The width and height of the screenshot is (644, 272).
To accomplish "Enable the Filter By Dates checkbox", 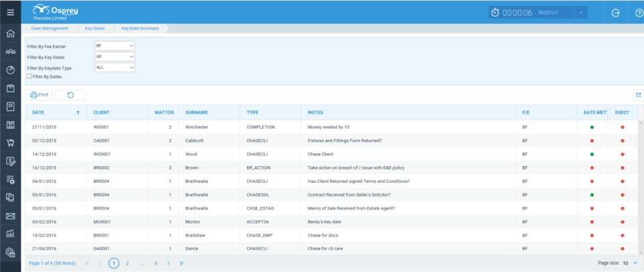I will click(x=29, y=76).
